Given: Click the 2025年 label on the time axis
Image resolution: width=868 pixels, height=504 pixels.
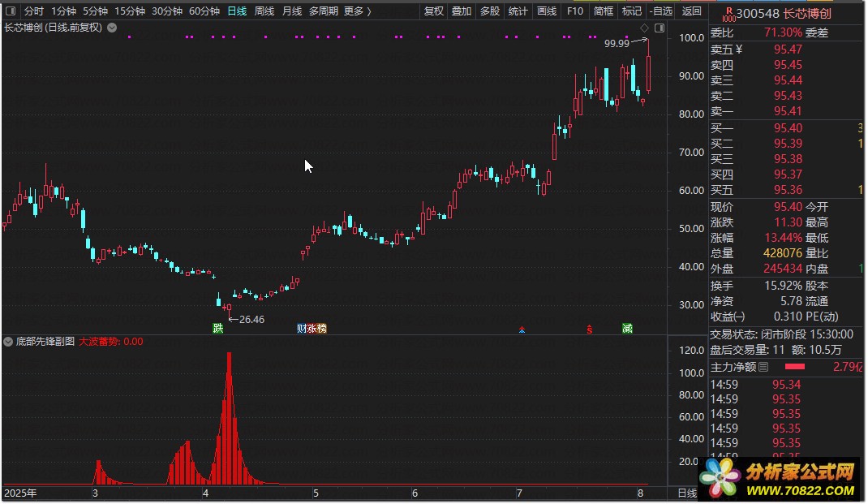Looking at the screenshot, I should pos(20,493).
